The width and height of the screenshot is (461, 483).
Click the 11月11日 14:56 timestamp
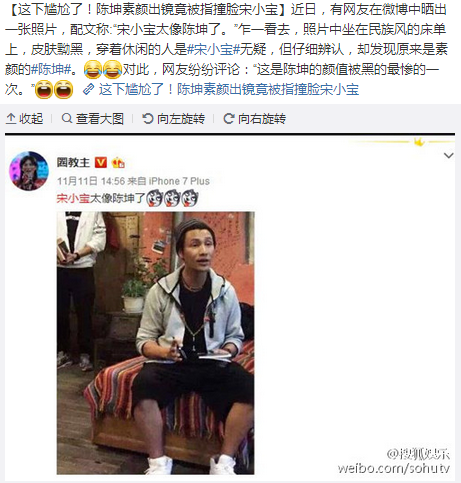(x=91, y=181)
